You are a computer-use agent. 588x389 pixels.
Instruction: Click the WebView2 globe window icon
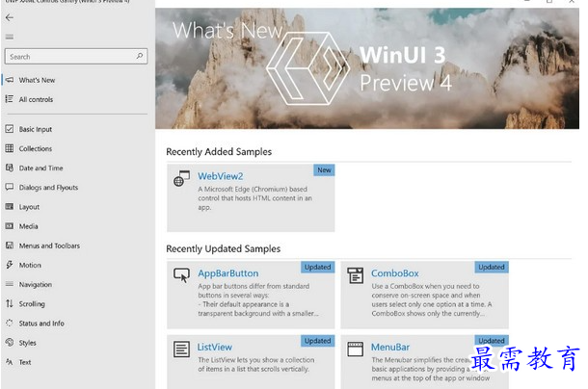click(x=181, y=178)
